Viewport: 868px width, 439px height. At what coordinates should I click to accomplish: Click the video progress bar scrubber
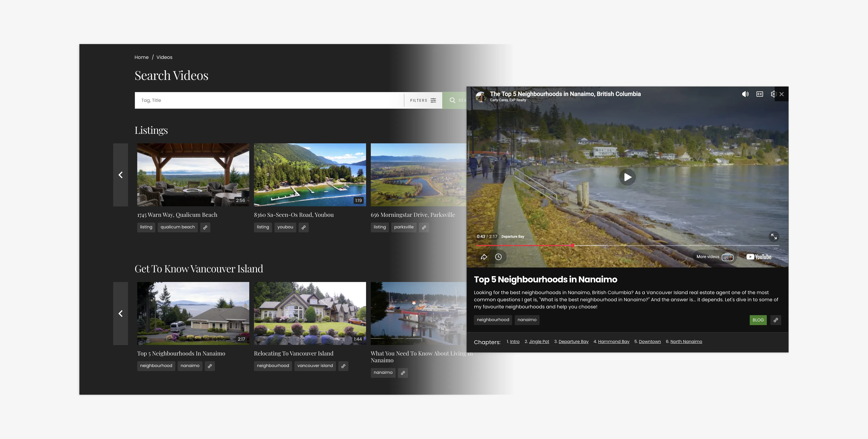click(572, 246)
